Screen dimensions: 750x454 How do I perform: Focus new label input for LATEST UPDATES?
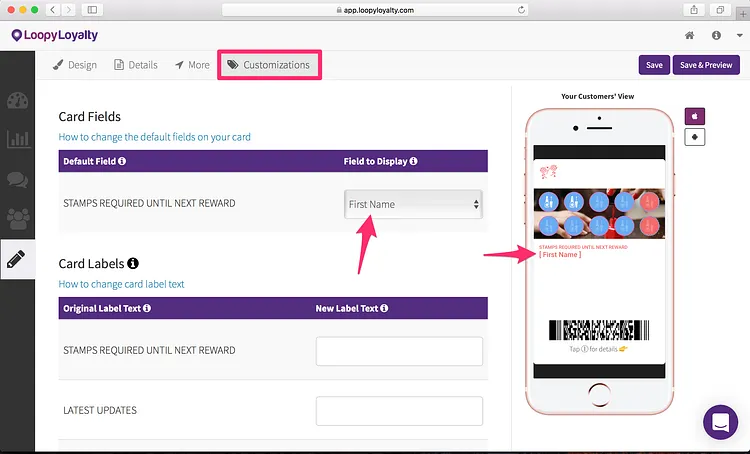pos(399,411)
